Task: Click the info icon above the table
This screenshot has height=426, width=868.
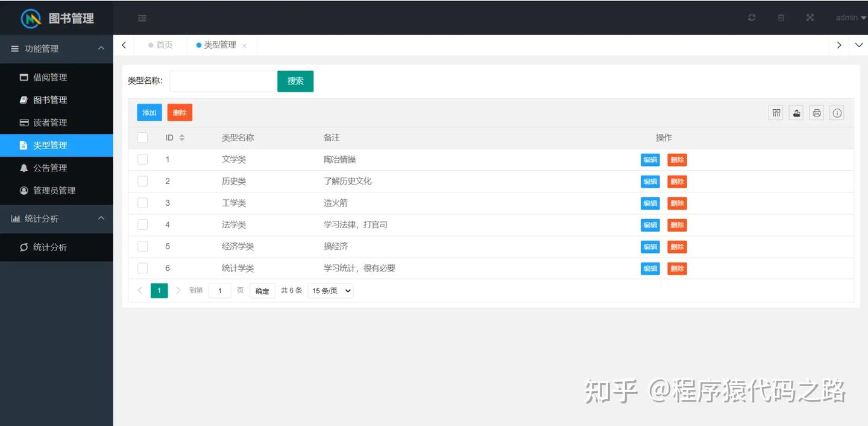Action: pos(837,112)
